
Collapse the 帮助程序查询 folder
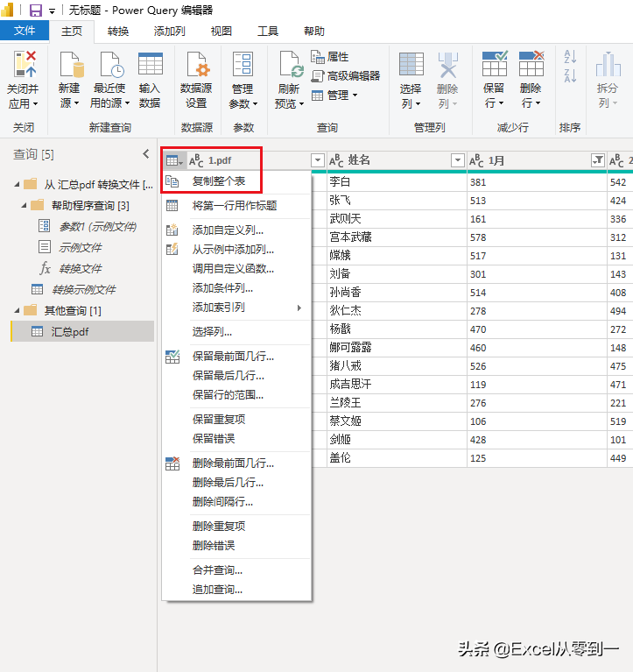pos(25,206)
